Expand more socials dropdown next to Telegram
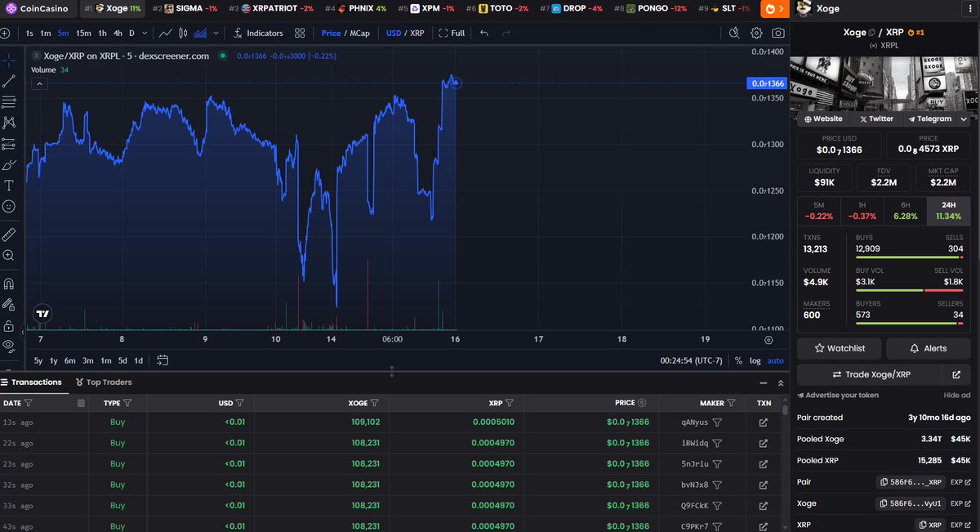980x532 pixels. pyautogui.click(x=964, y=118)
